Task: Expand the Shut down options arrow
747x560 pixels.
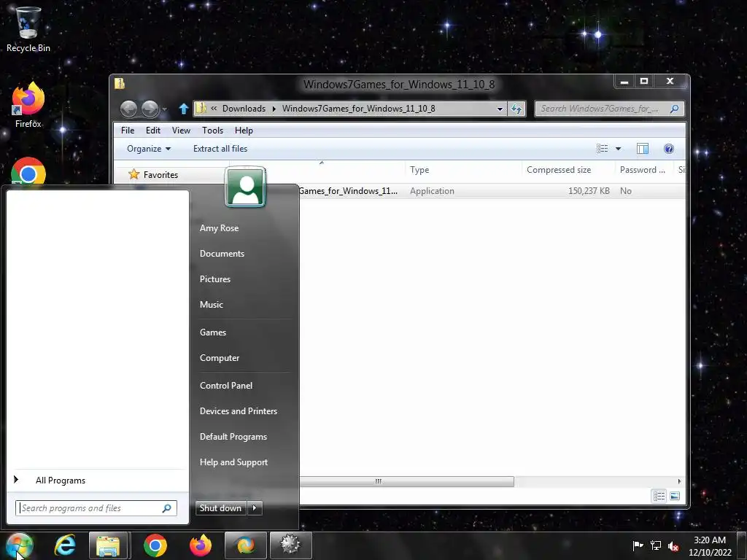Action: pyautogui.click(x=255, y=508)
